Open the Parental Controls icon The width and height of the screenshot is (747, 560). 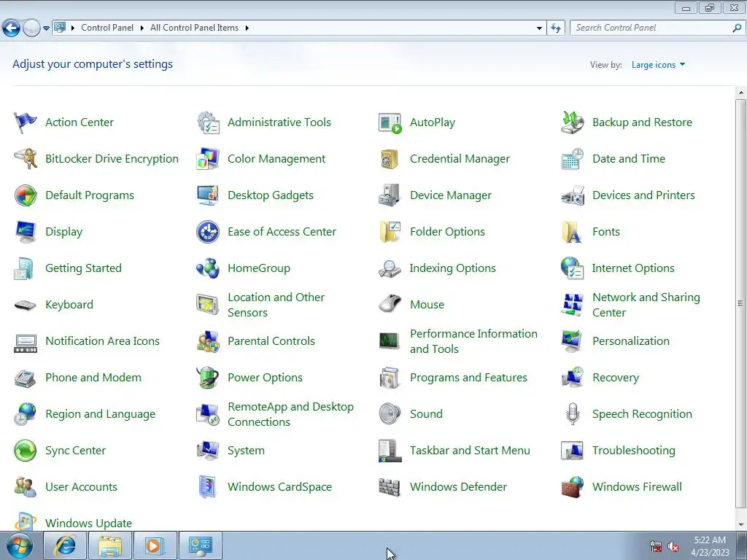208,341
